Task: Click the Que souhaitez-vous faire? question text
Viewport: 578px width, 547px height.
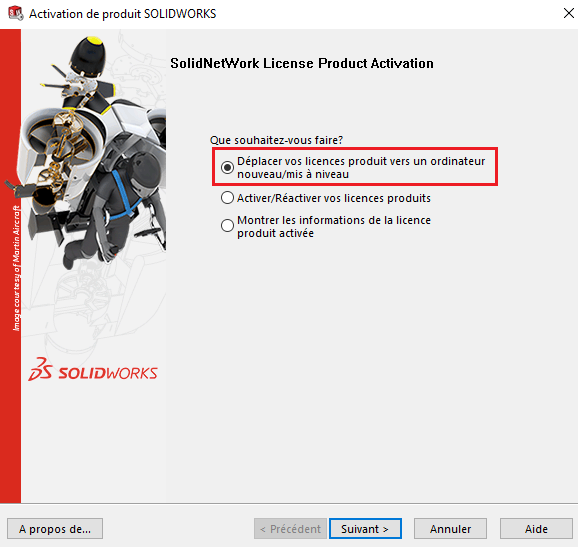Action: click(276, 140)
